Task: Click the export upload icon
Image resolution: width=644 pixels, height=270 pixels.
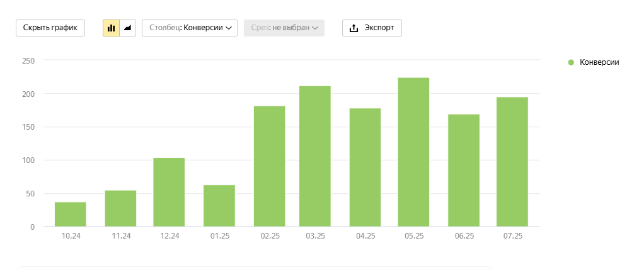Action: 354,28
